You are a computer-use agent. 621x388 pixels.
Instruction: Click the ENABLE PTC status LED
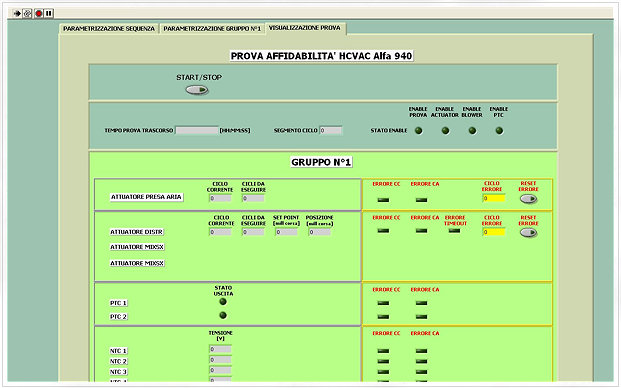click(x=499, y=130)
